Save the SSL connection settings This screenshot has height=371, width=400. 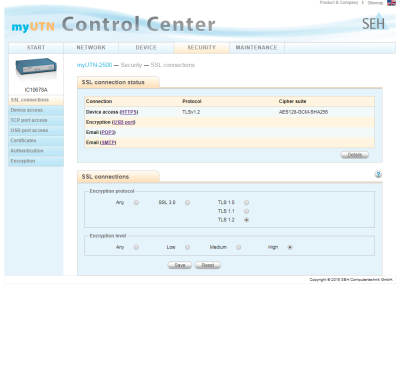click(x=180, y=265)
